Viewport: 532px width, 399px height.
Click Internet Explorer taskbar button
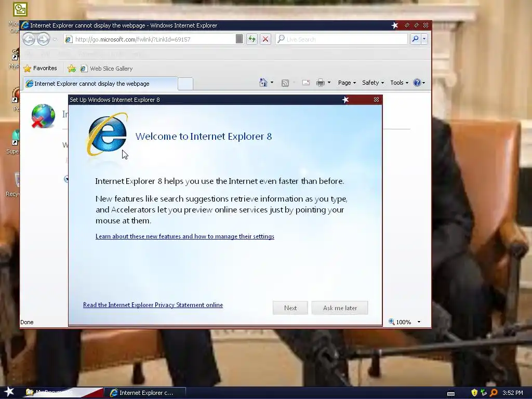(x=145, y=393)
